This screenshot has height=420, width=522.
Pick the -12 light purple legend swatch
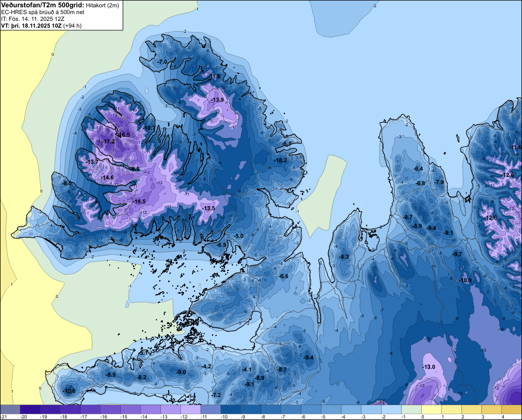191,409
